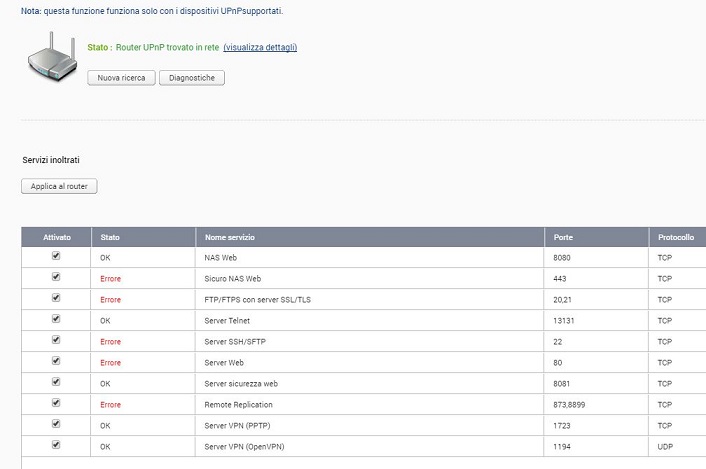This screenshot has height=469, width=706.
Task: Uncheck the Server Telnet checkbox
Action: 56,319
